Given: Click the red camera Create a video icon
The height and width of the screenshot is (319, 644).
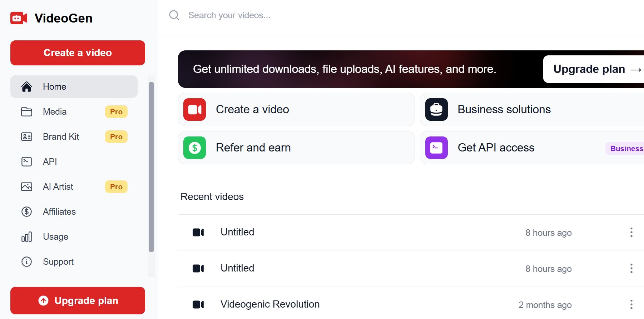Looking at the screenshot, I should point(194,109).
